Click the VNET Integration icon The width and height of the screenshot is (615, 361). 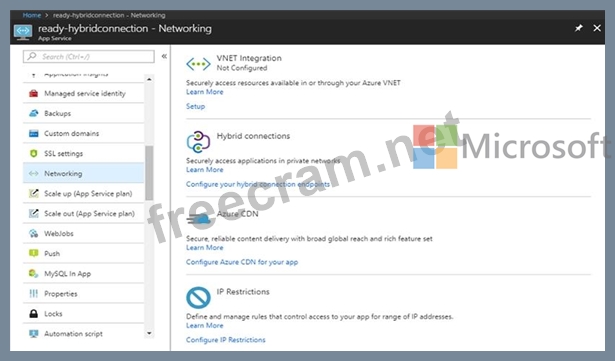click(x=198, y=64)
